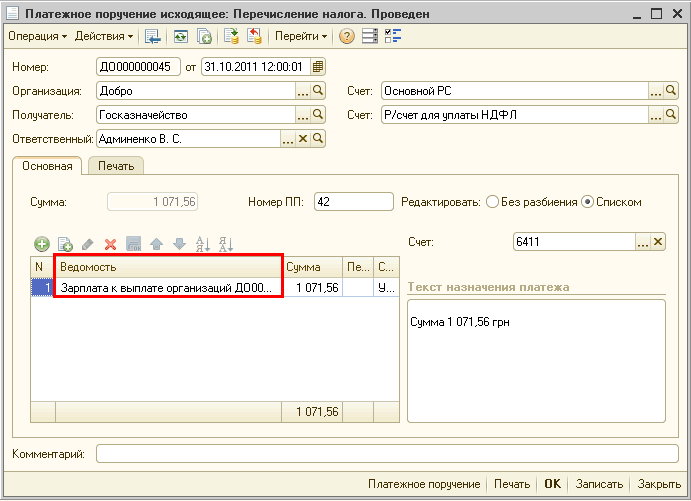Click the green add row icon
This screenshot has width=691, height=501.
click(x=42, y=244)
